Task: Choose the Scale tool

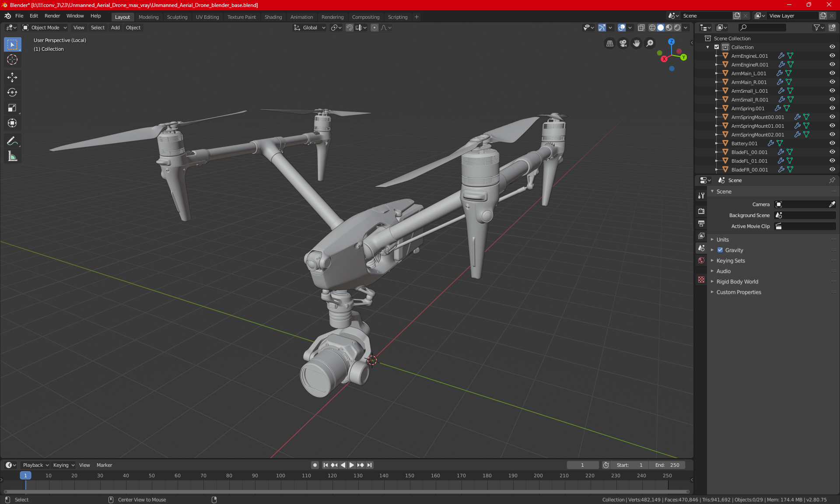Action: [12, 108]
